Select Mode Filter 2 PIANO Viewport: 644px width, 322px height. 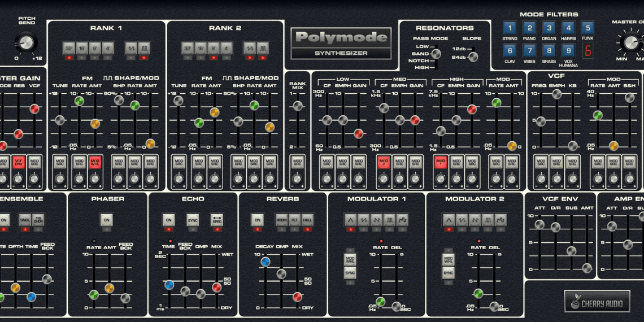529,28
